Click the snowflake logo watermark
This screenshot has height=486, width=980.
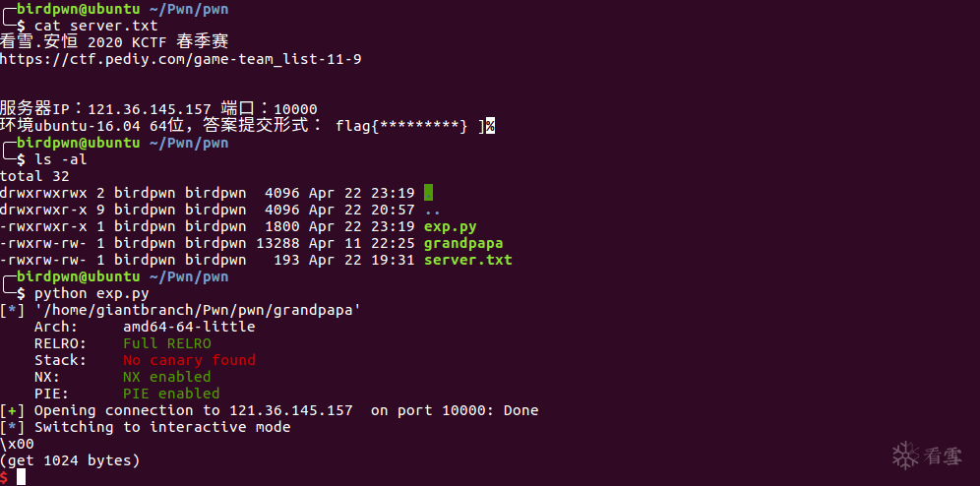pos(906,456)
